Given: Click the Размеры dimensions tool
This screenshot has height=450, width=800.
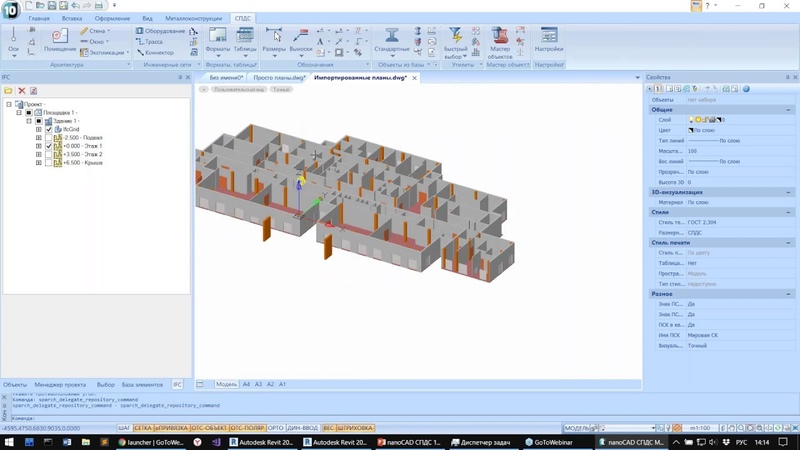Looking at the screenshot, I should [274, 41].
